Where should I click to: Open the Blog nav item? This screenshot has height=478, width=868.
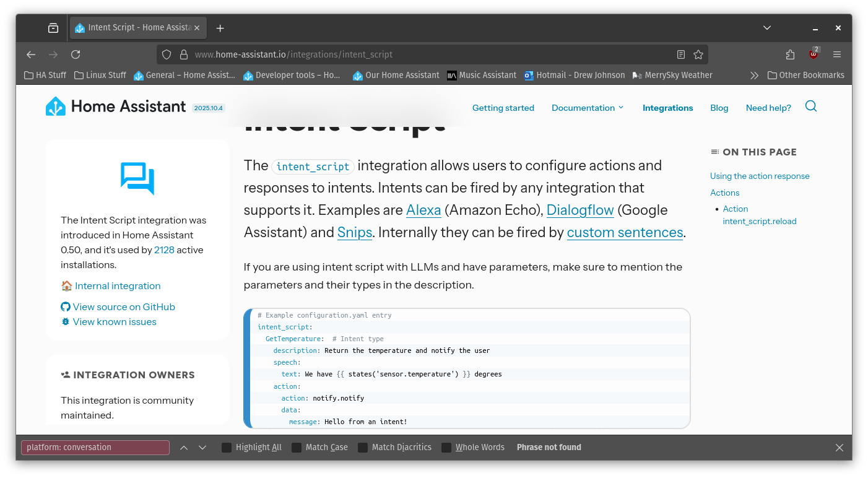[719, 108]
